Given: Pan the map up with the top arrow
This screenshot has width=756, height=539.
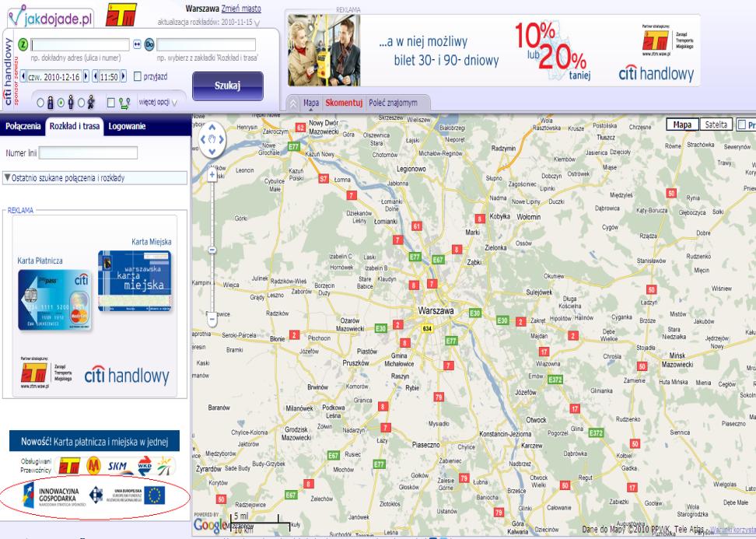Looking at the screenshot, I should pos(212,129).
